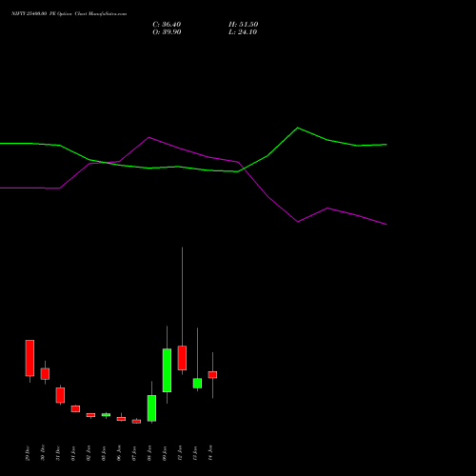Select the tall red candle above 29 Dec
Image resolution: width=476 pixels, height=476 pixels.
coord(30,358)
